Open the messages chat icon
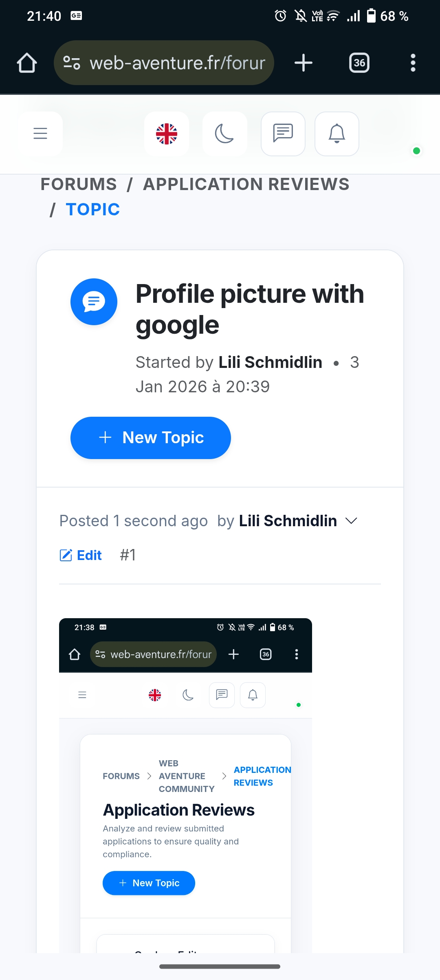 pos(283,133)
